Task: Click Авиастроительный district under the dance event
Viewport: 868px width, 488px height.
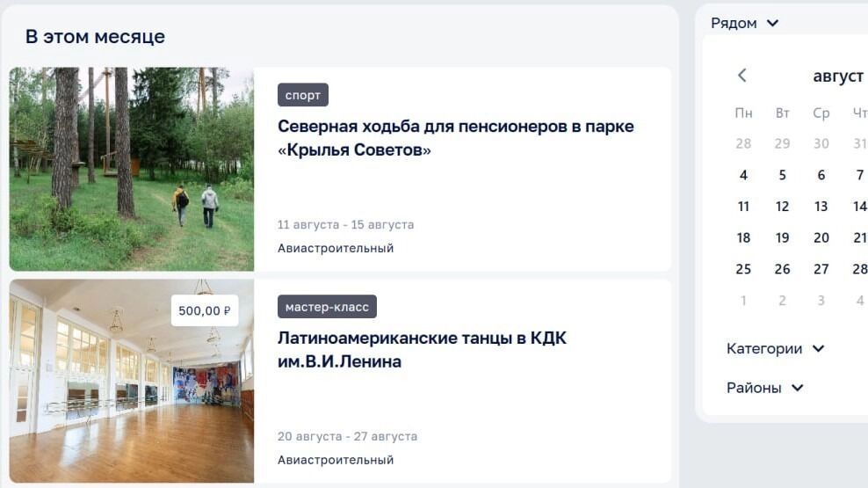Action: click(336, 460)
